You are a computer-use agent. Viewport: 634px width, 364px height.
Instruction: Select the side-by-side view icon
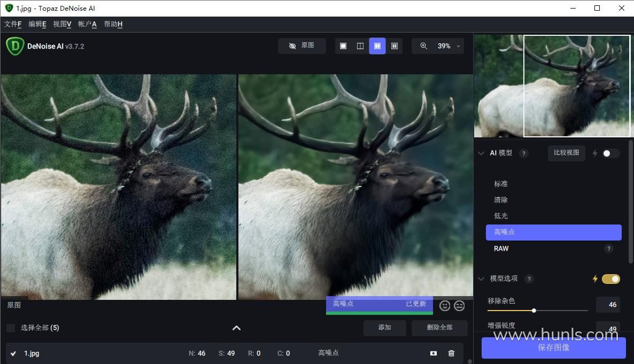pos(377,46)
